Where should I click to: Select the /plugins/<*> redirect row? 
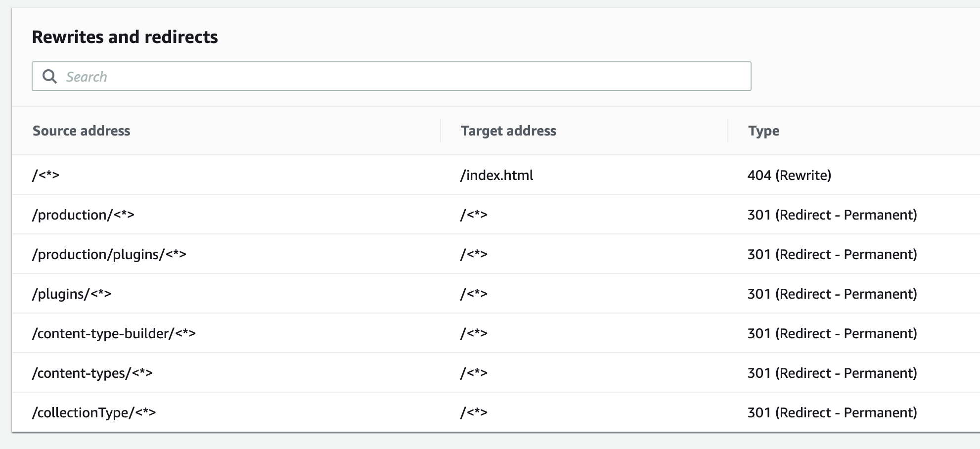[x=72, y=293]
